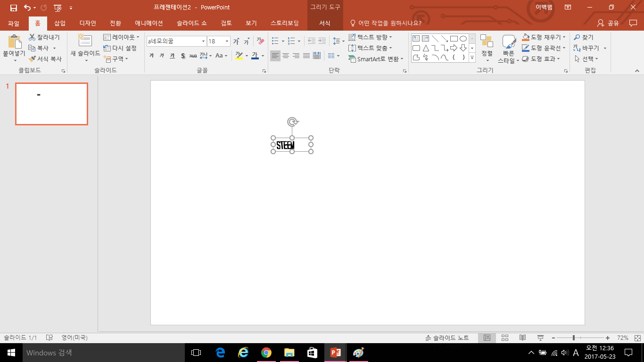Click the 붙여넣기 (Paste) button
This screenshot has width=644, height=362.
coord(14,48)
